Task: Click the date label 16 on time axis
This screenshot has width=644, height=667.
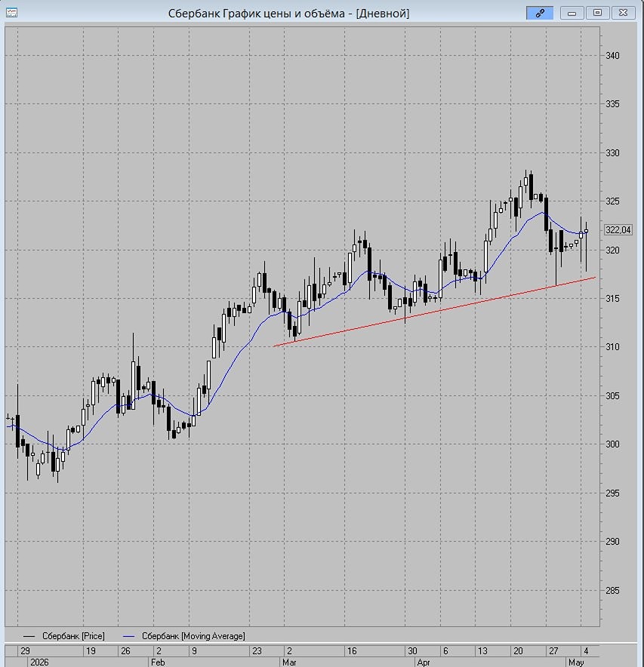Action: coord(352,651)
